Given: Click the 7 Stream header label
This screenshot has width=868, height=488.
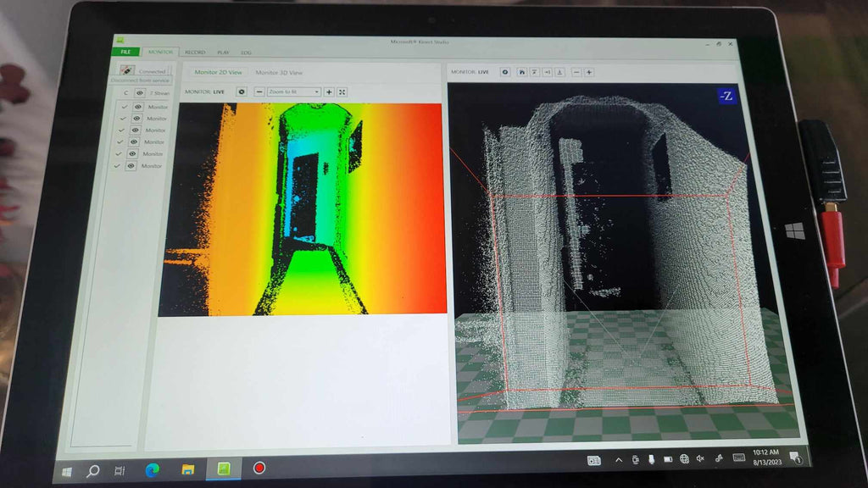Looking at the screenshot, I should coord(159,93).
